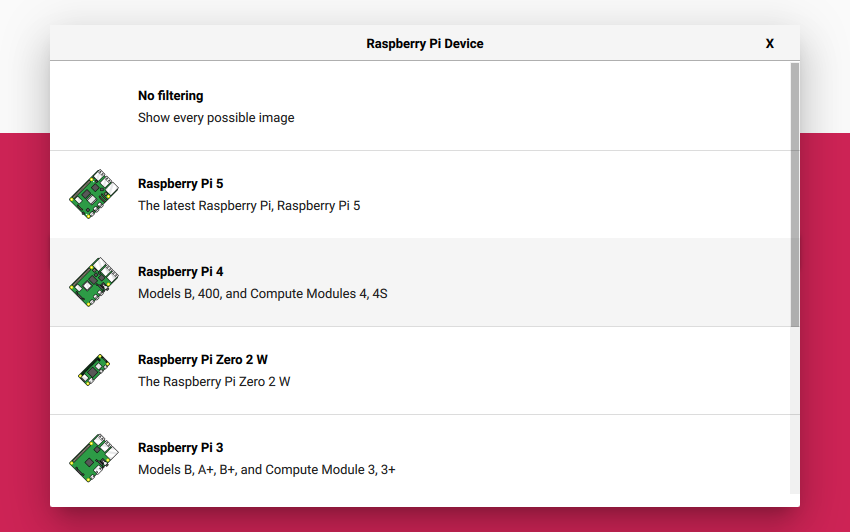Select the "Raspberry Pi Zero 2 W" bold title
This screenshot has width=850, height=532.
coord(203,360)
